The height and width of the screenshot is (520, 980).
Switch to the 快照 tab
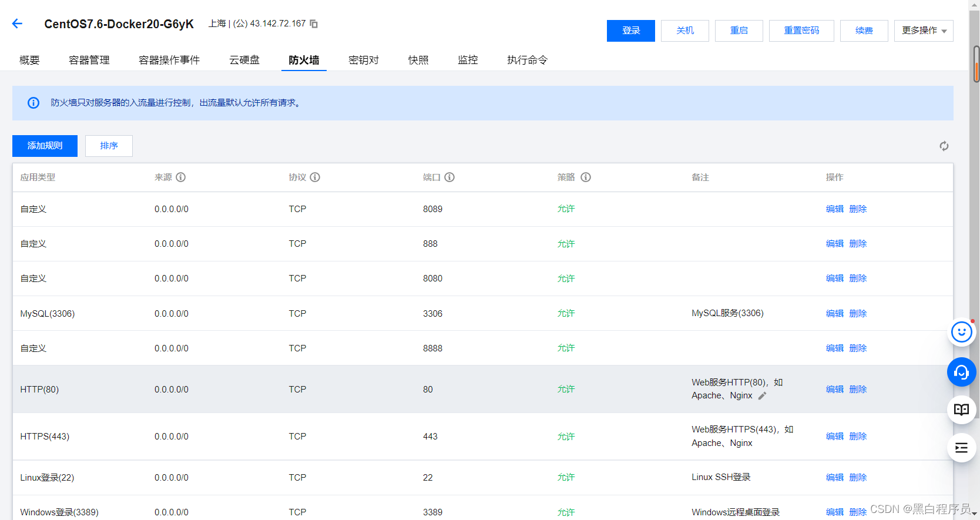[418, 60]
